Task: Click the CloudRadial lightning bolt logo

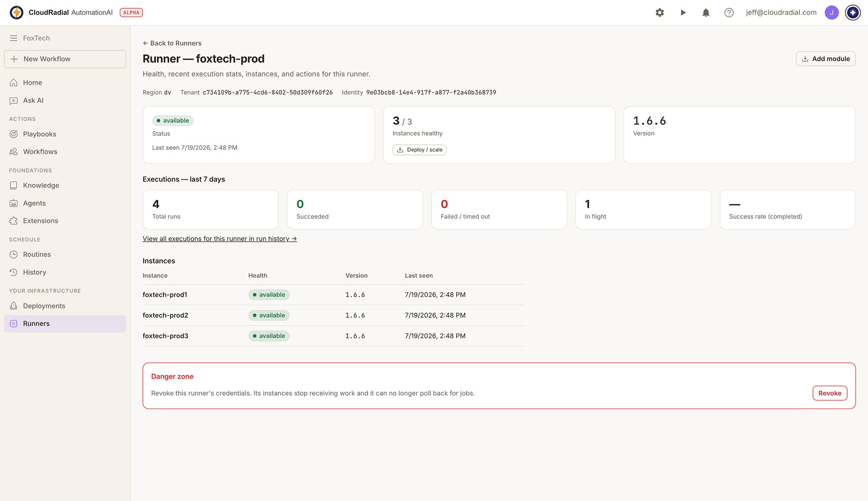Action: [x=16, y=13]
